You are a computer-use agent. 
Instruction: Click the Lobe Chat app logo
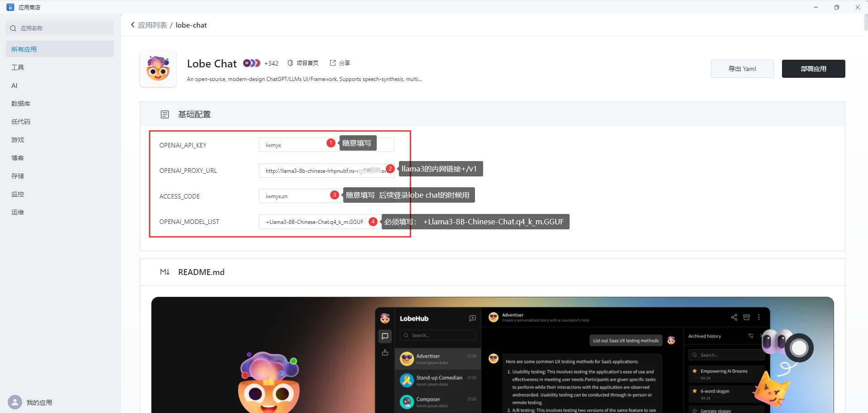(158, 69)
